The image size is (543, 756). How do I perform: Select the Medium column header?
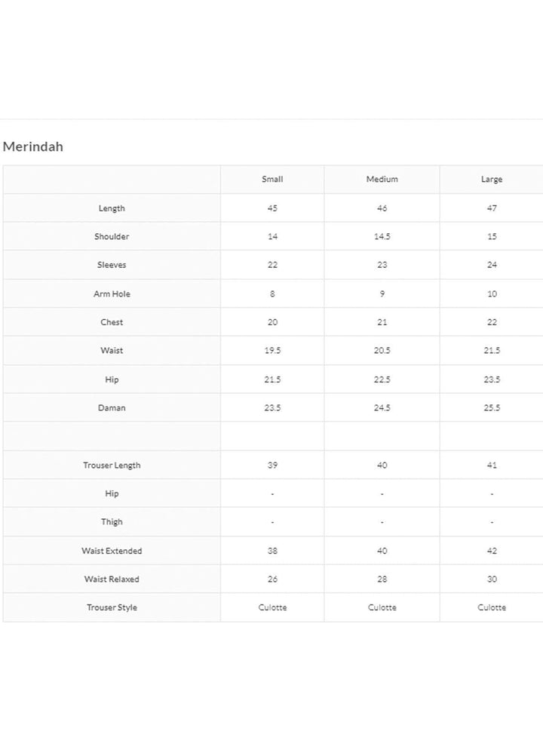point(382,180)
